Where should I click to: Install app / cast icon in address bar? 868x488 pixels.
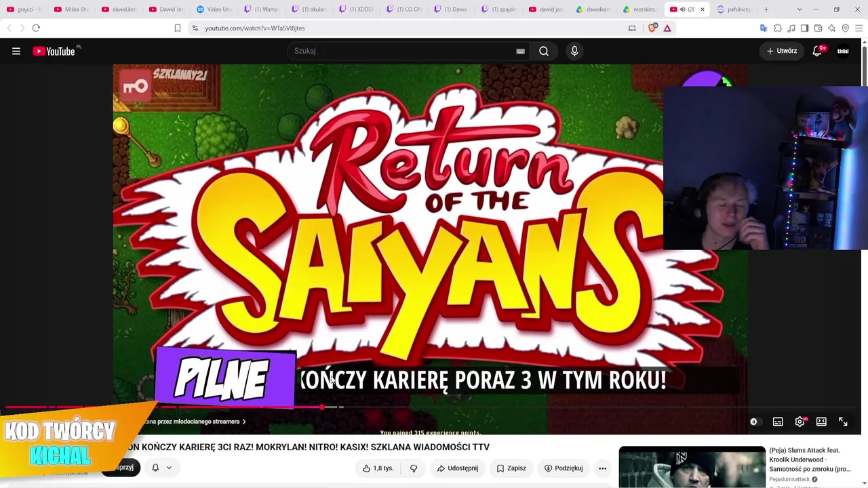click(632, 28)
